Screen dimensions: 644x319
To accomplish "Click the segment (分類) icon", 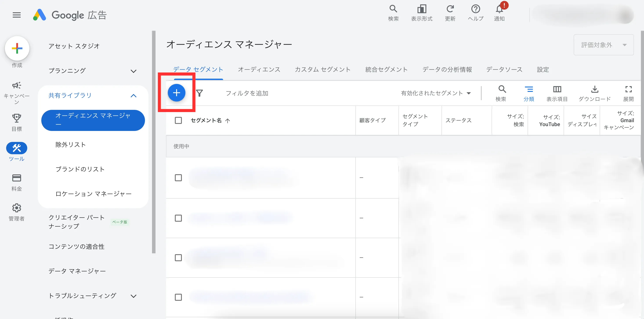I will [x=528, y=89].
